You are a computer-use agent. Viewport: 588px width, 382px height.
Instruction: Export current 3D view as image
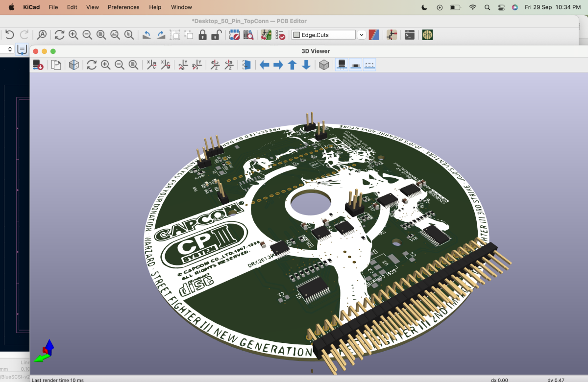click(38, 65)
